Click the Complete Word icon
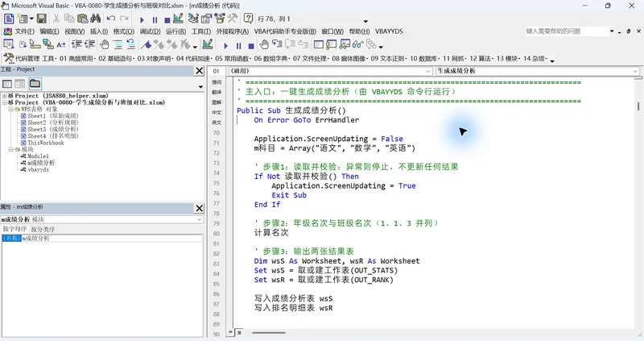Image resolution: width=644 pixels, height=341 pixels. pos(61,44)
